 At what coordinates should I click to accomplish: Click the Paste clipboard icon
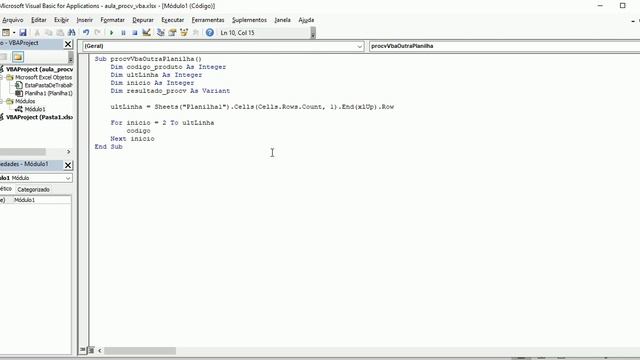pyautogui.click(x=60, y=33)
